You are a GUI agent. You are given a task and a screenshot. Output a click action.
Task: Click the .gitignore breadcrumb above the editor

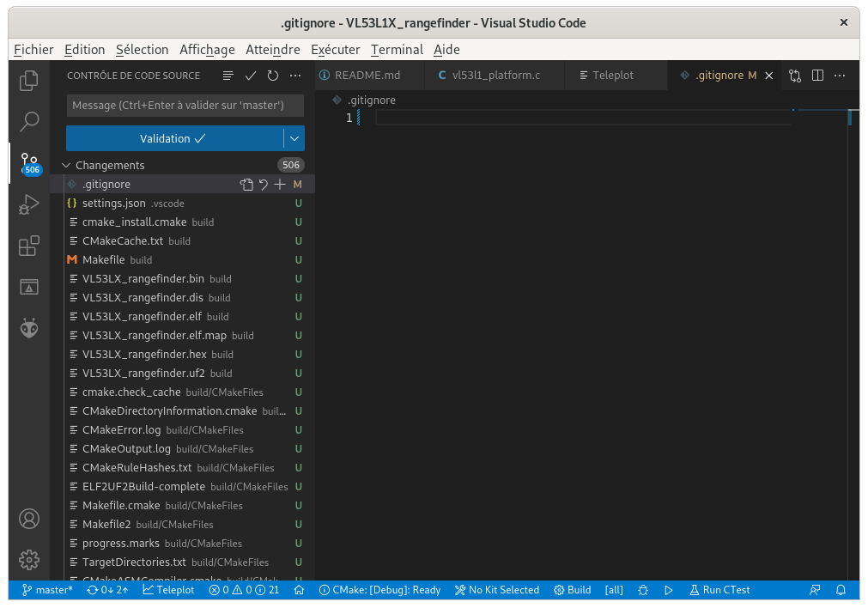point(364,100)
